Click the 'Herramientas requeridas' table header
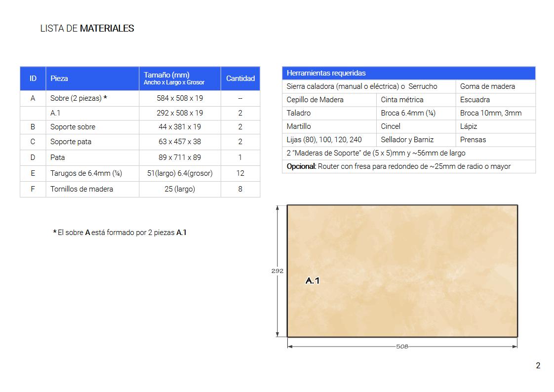Screen dimensions: 554x392 326,73
